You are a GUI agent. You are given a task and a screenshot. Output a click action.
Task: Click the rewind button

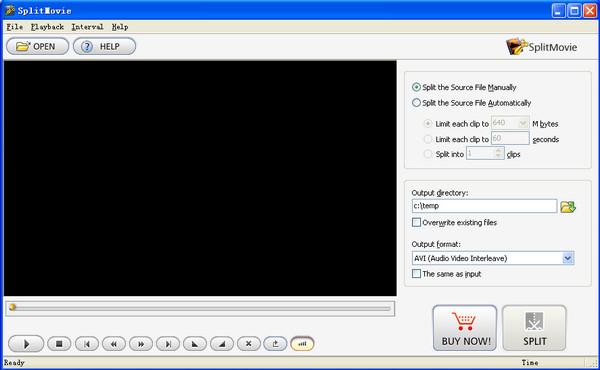[114, 344]
